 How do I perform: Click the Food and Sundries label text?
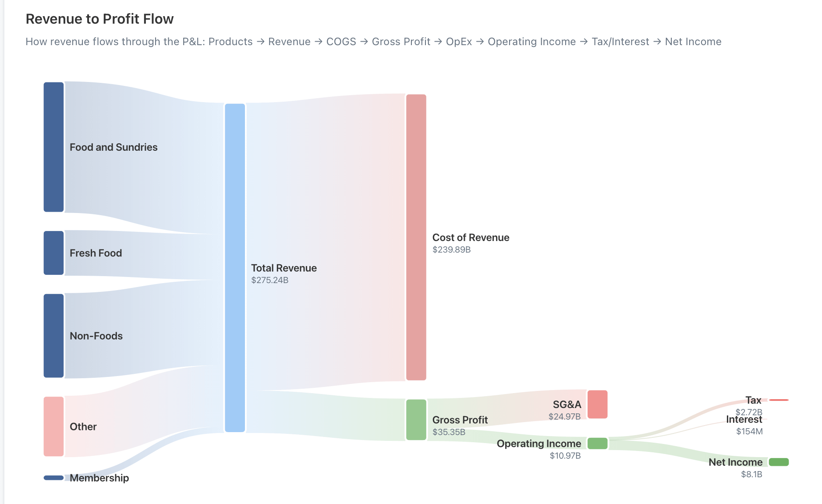pos(113,147)
